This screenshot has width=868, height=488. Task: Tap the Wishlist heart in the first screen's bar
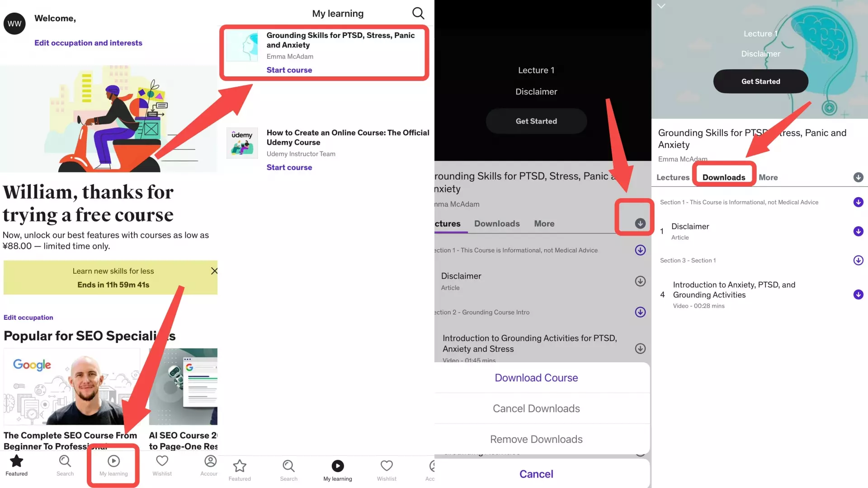162,465
